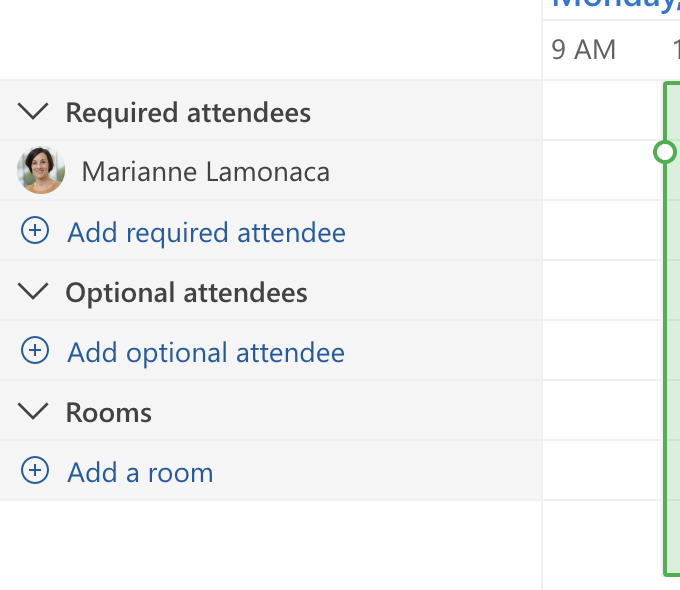The image size is (680, 590).
Task: Click the green meeting time block
Action: [673, 350]
